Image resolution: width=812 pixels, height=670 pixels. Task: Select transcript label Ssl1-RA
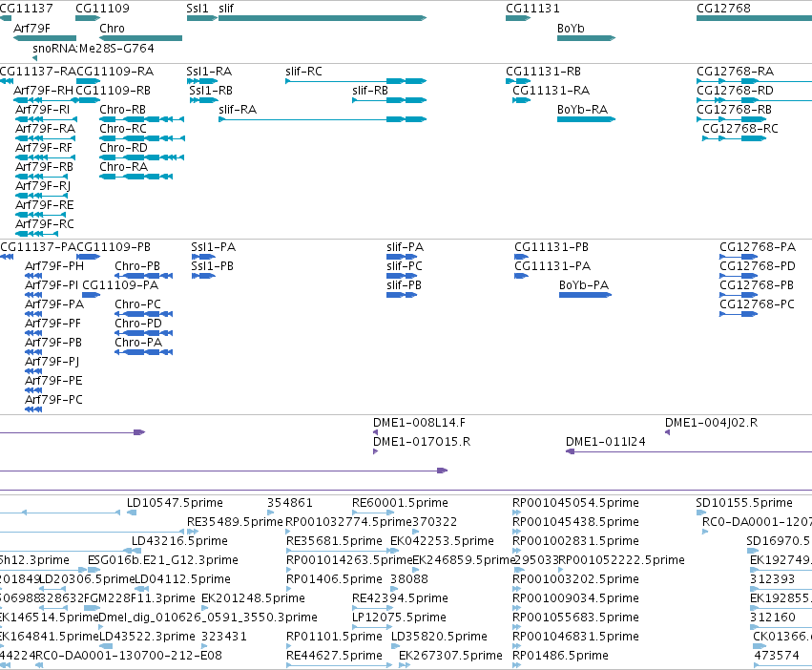tap(209, 72)
